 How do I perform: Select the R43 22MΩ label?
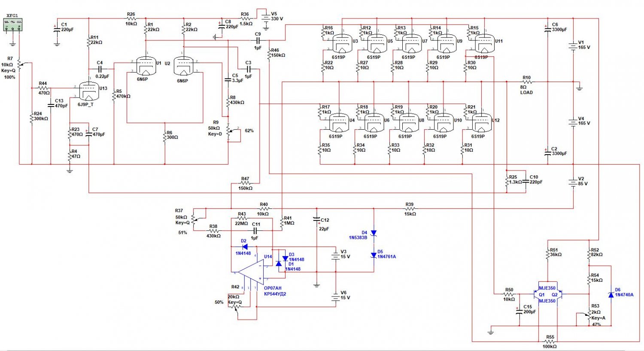[241, 219]
